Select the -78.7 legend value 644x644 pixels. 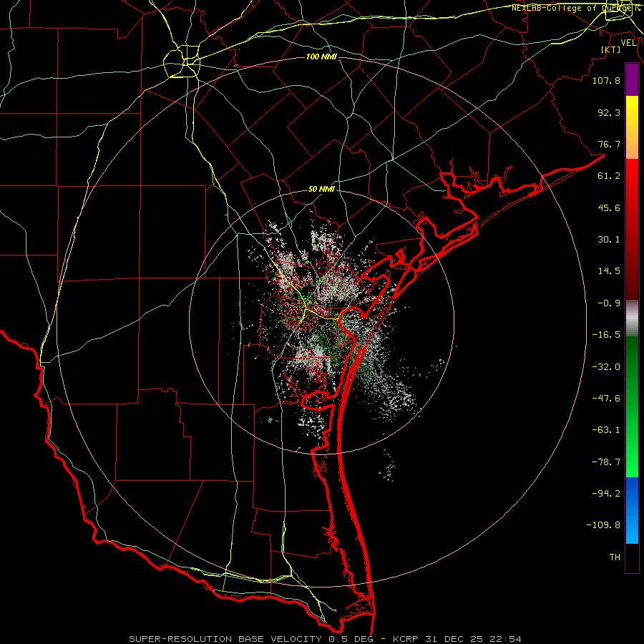coord(606,462)
